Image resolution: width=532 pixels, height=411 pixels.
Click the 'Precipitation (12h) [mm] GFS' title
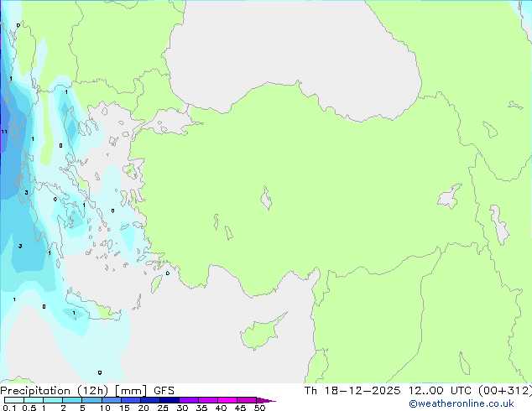[x=87, y=391]
